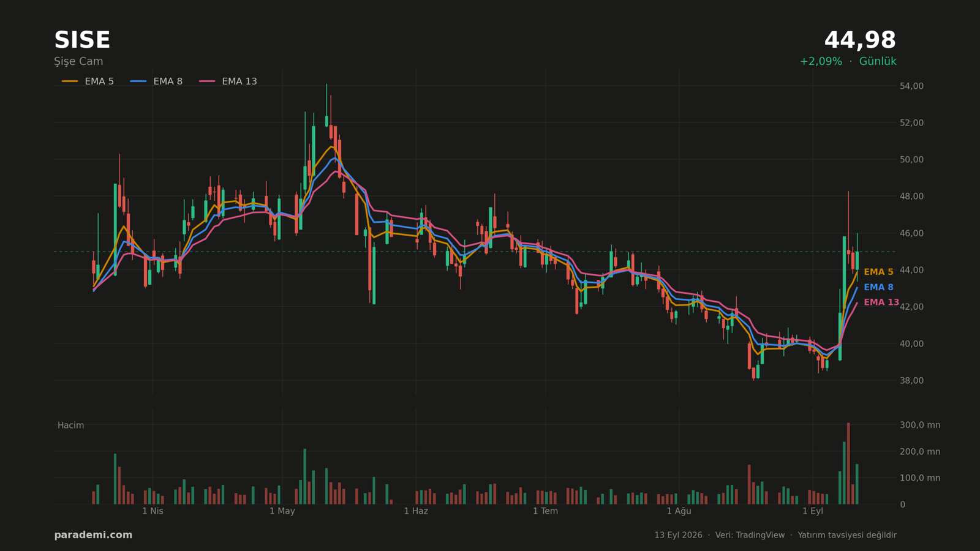Click the 52,00 price axis label
Screen dimensions: 980x551
pyautogui.click(x=911, y=123)
